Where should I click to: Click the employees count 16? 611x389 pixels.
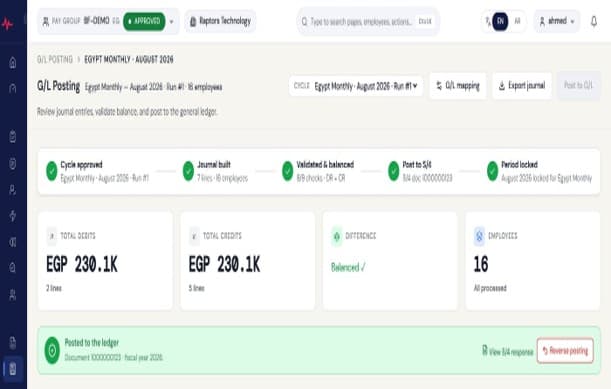(x=481, y=264)
